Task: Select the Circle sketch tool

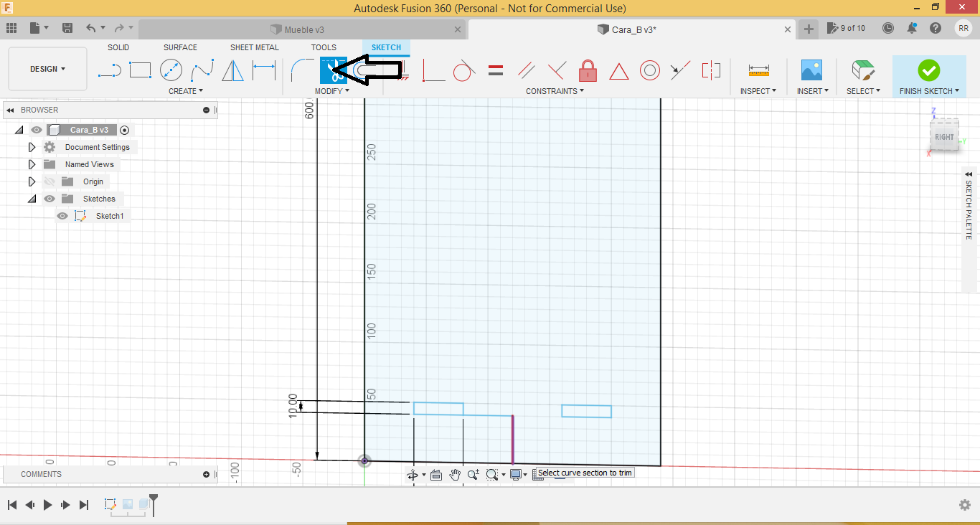Action: point(171,70)
